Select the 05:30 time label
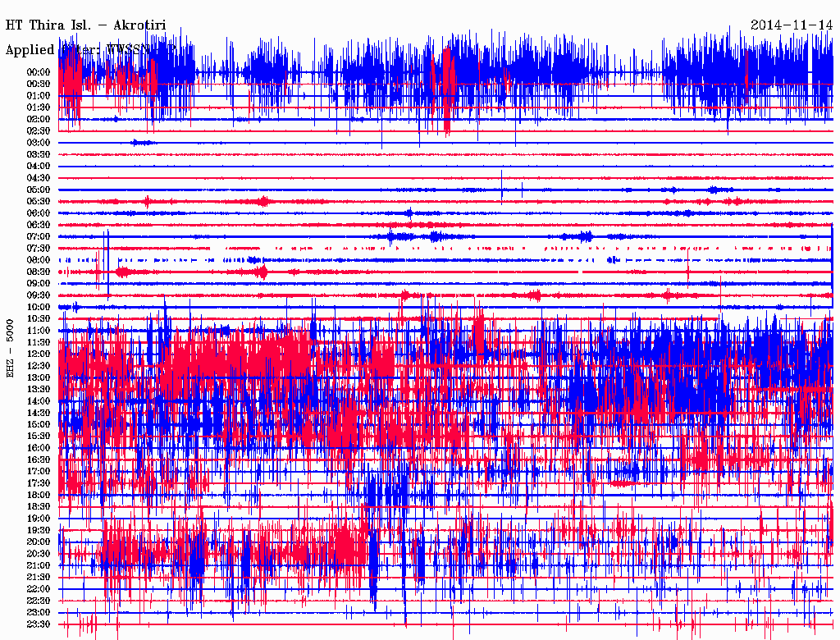Image resolution: width=840 pixels, height=640 pixels. [x=38, y=202]
